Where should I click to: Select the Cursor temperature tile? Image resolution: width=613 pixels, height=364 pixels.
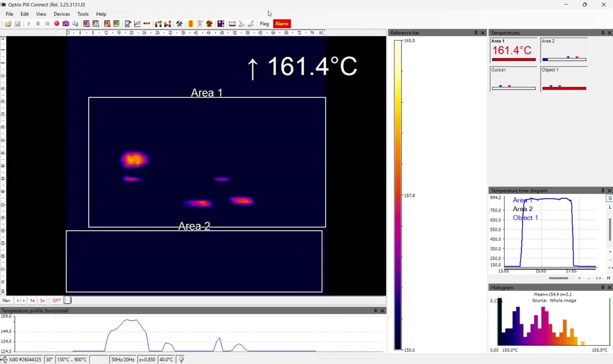(x=513, y=79)
